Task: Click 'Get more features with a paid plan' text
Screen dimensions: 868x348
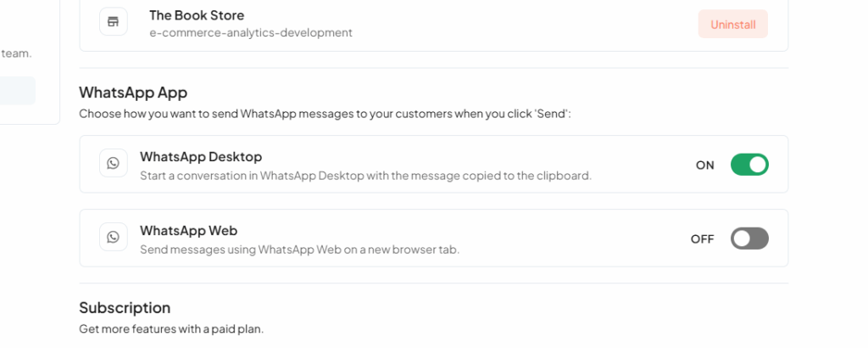Action: pyautogui.click(x=177, y=328)
